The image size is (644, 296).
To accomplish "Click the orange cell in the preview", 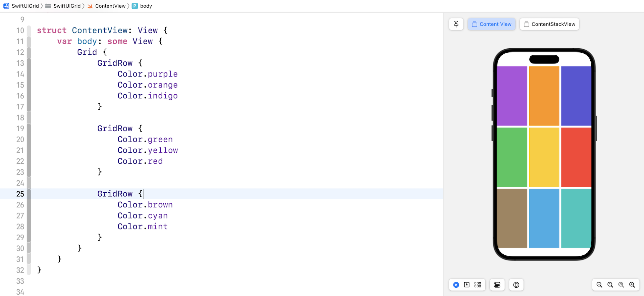I will [544, 96].
